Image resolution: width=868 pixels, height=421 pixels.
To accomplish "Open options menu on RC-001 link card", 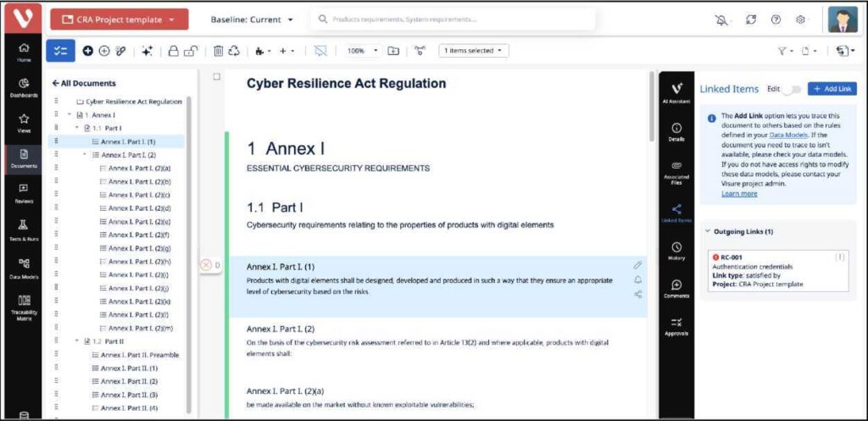I will click(840, 258).
